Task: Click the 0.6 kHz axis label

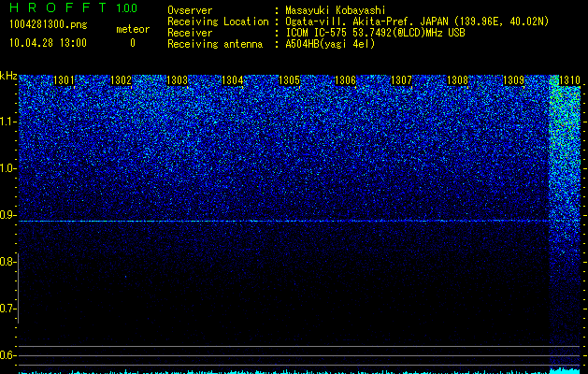Action: click(8, 355)
